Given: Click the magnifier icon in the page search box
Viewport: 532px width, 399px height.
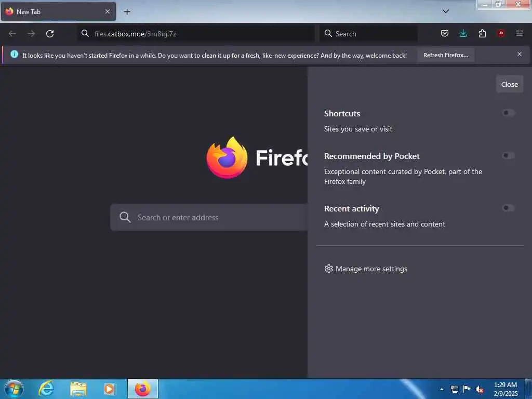Looking at the screenshot, I should tap(125, 217).
